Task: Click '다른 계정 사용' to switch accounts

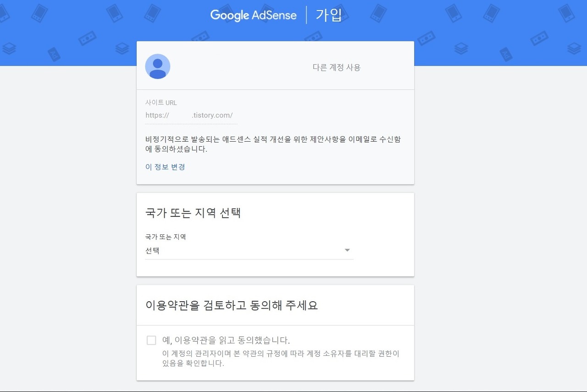Action: point(337,67)
